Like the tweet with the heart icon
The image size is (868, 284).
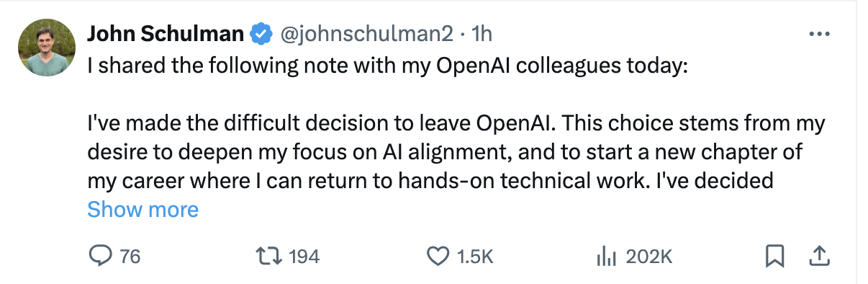pos(438,256)
